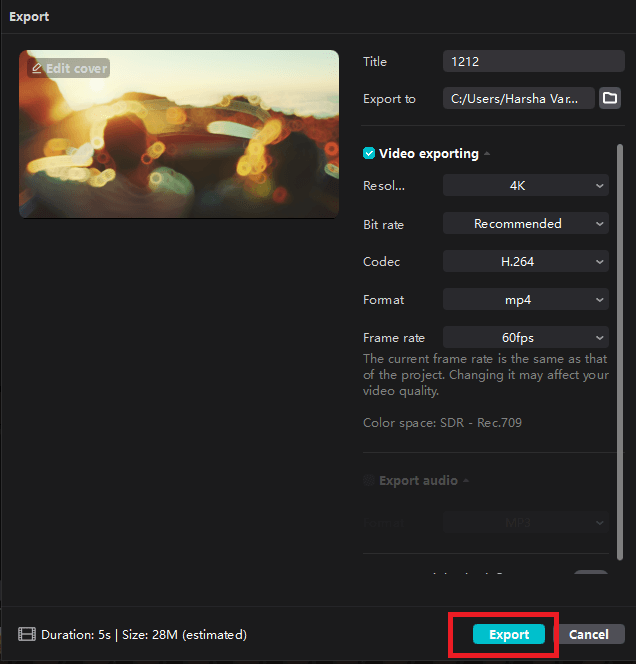Screen dimensions: 636x664
Task: Click the Duration: 5s | Size: 28M text
Action: 144,634
